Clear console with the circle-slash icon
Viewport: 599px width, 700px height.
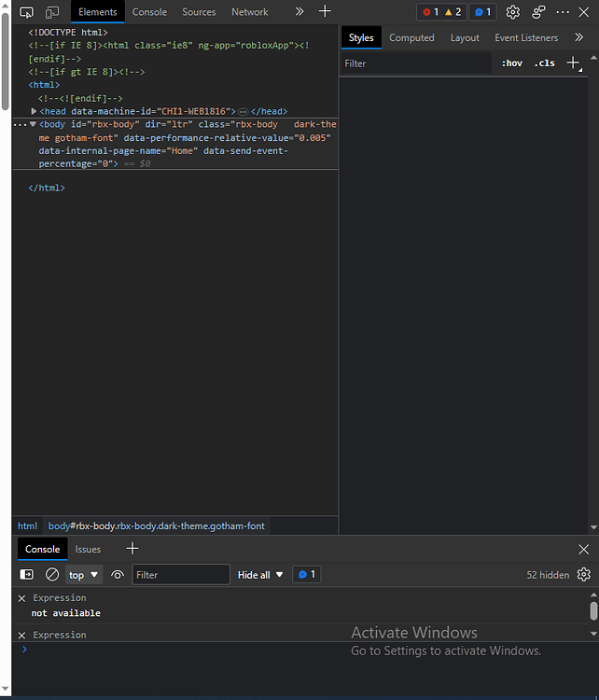coord(52,574)
